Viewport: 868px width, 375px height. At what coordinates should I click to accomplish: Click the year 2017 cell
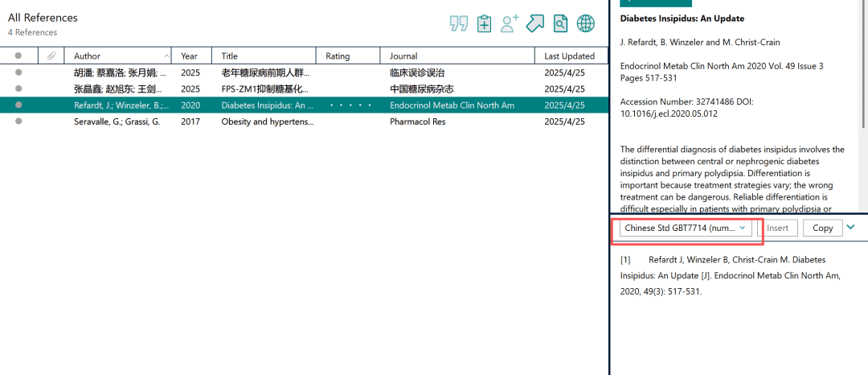pos(190,122)
